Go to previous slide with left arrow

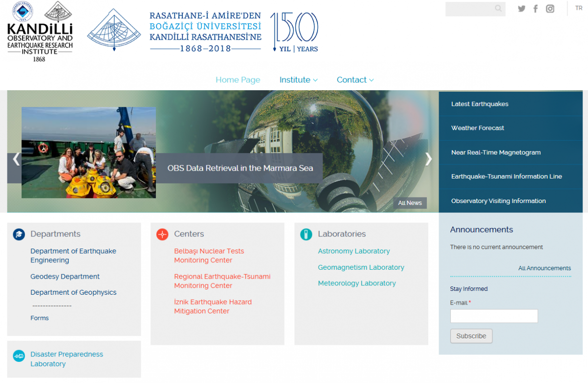click(16, 159)
